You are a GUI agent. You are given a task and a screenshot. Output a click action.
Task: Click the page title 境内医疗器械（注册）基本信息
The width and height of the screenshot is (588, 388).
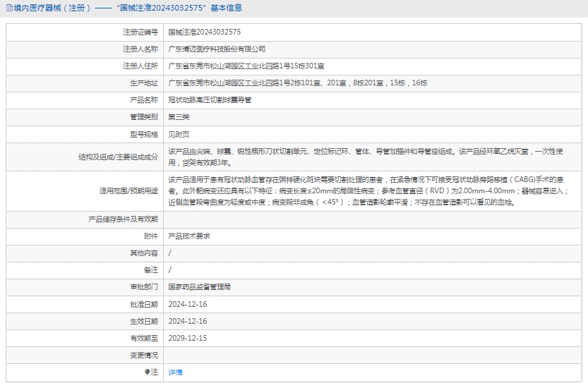click(127, 8)
